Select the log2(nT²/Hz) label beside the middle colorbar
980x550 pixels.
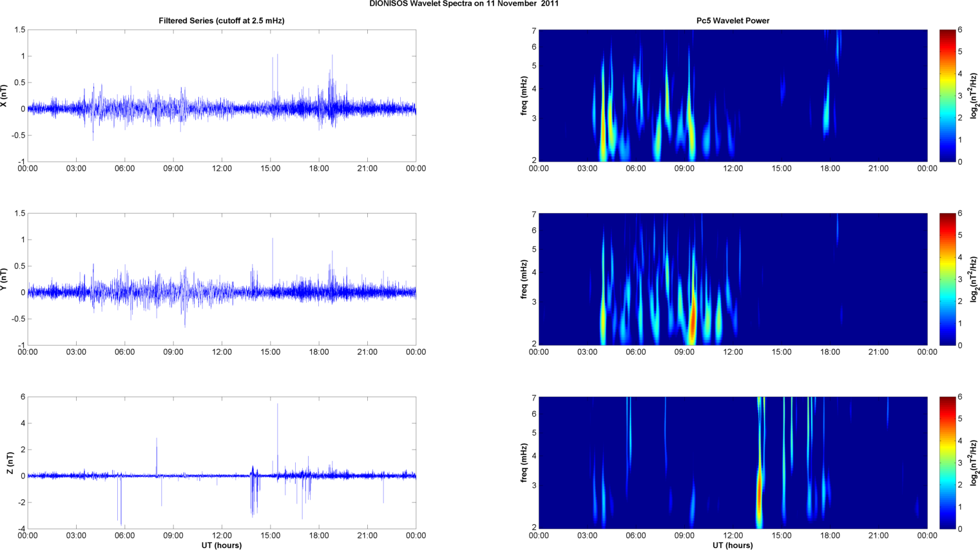[x=974, y=280]
